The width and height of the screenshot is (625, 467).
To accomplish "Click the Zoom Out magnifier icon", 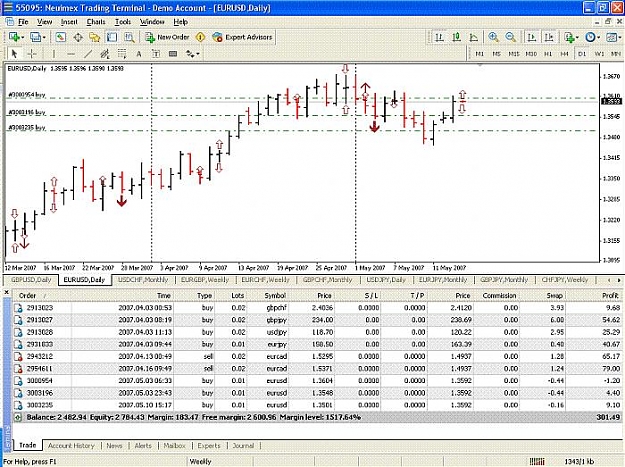I will pyautogui.click(x=510, y=37).
